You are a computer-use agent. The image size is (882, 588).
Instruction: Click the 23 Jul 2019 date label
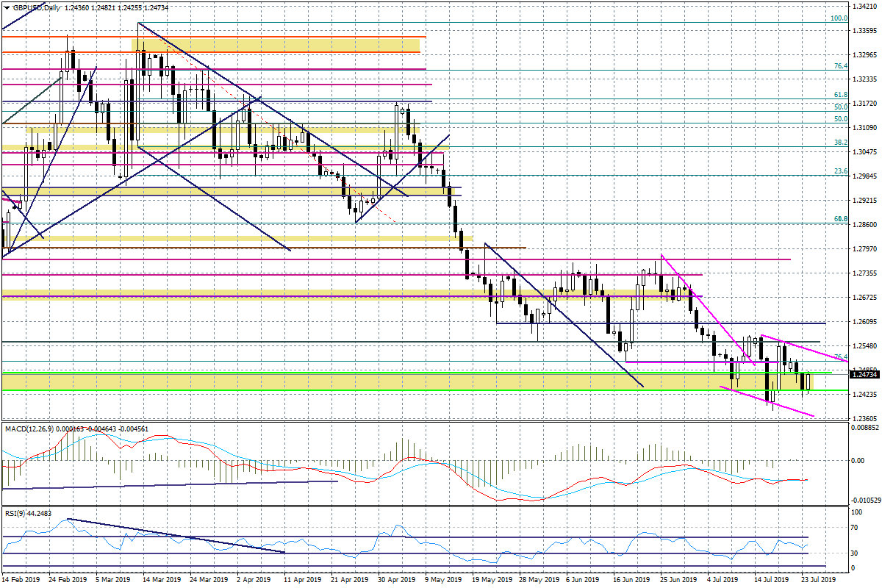click(x=816, y=580)
